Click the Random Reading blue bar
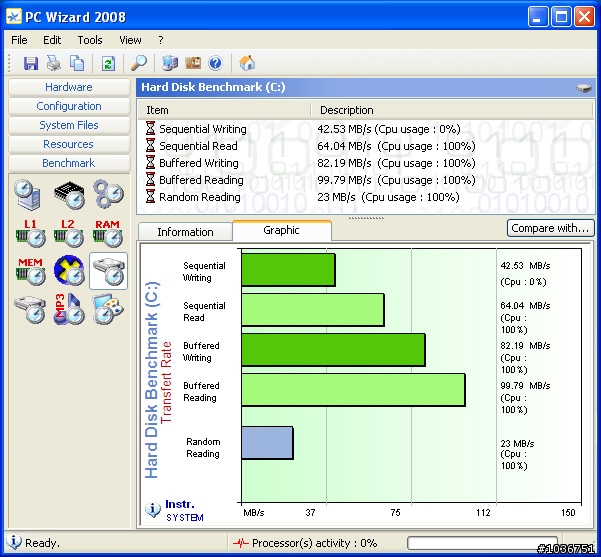The width and height of the screenshot is (601, 557). [x=268, y=443]
